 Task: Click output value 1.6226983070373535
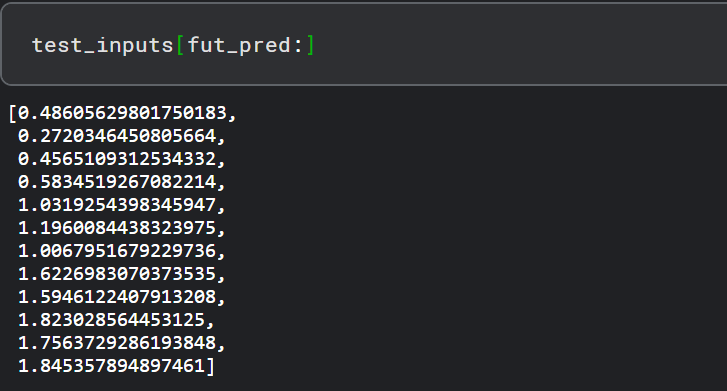click(117, 274)
